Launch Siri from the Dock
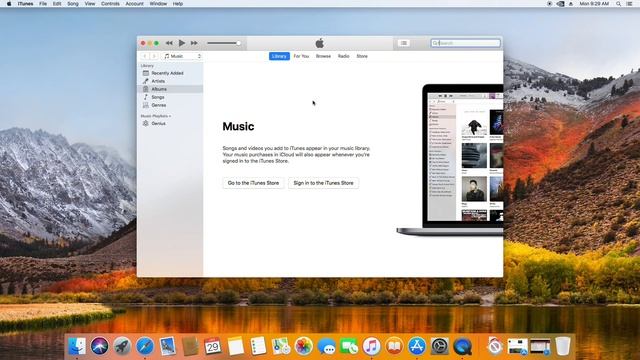The image size is (640, 360). pyautogui.click(x=100, y=347)
